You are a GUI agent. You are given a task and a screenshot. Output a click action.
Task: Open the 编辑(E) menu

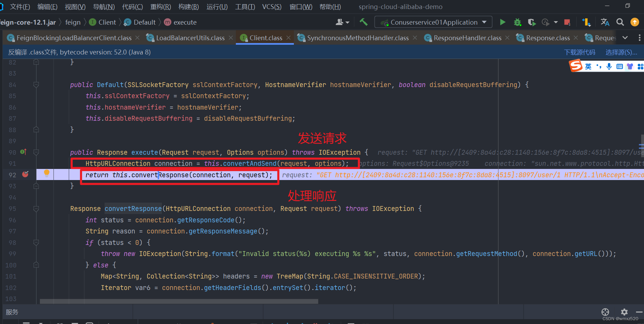(47, 7)
